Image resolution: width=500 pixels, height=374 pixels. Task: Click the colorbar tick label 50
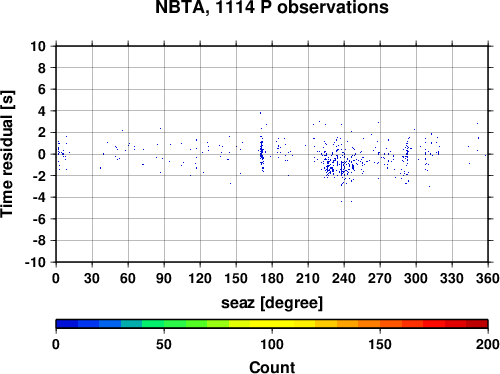point(164,344)
